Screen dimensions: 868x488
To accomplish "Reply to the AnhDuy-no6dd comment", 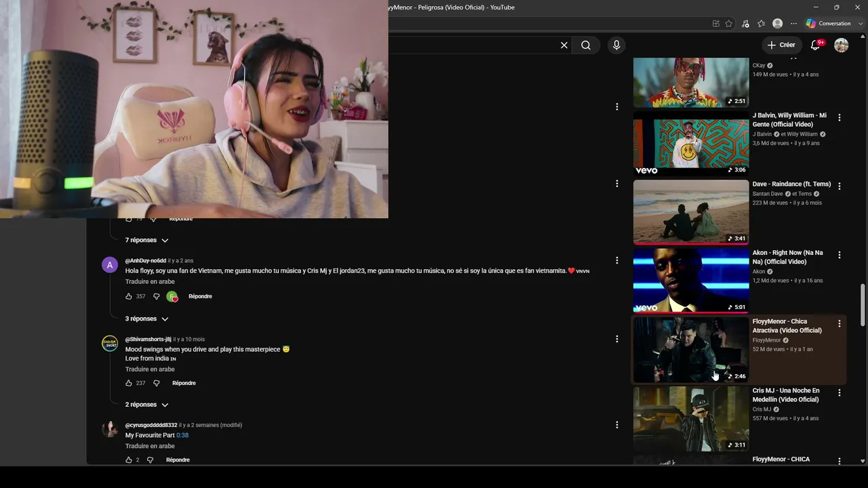I will 200,297.
